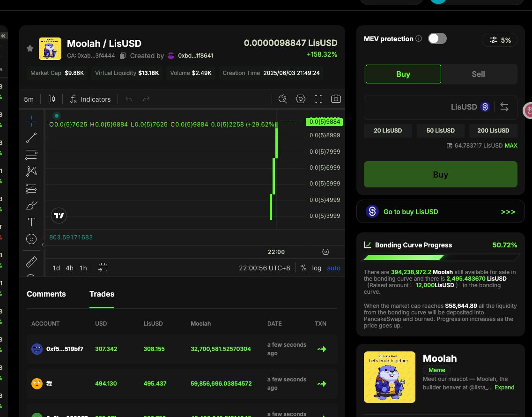
Task: Select the forecasting and measurement tool
Action: pos(31,188)
